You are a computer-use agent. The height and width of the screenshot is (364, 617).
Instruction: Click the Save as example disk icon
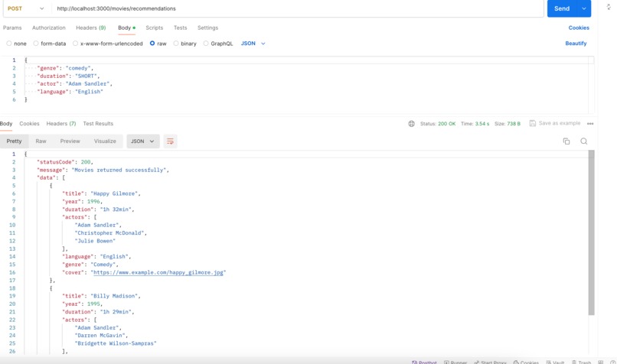coord(532,123)
